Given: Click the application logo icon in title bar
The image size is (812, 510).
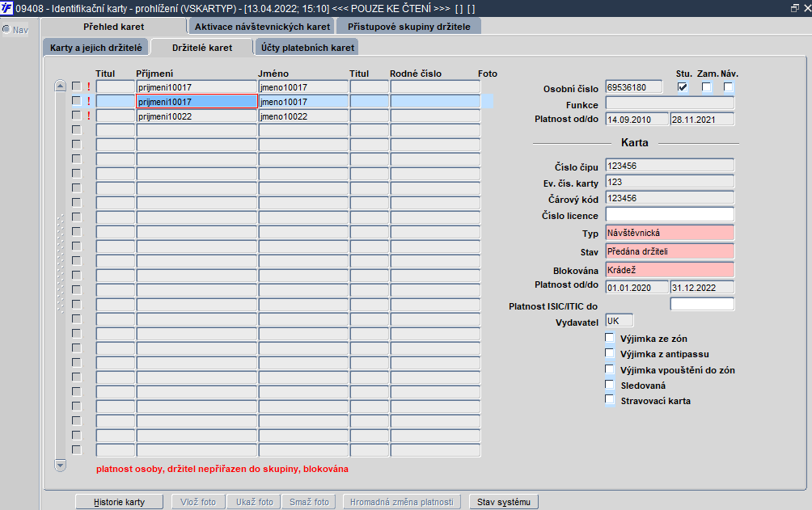Looking at the screenshot, I should [6, 8].
